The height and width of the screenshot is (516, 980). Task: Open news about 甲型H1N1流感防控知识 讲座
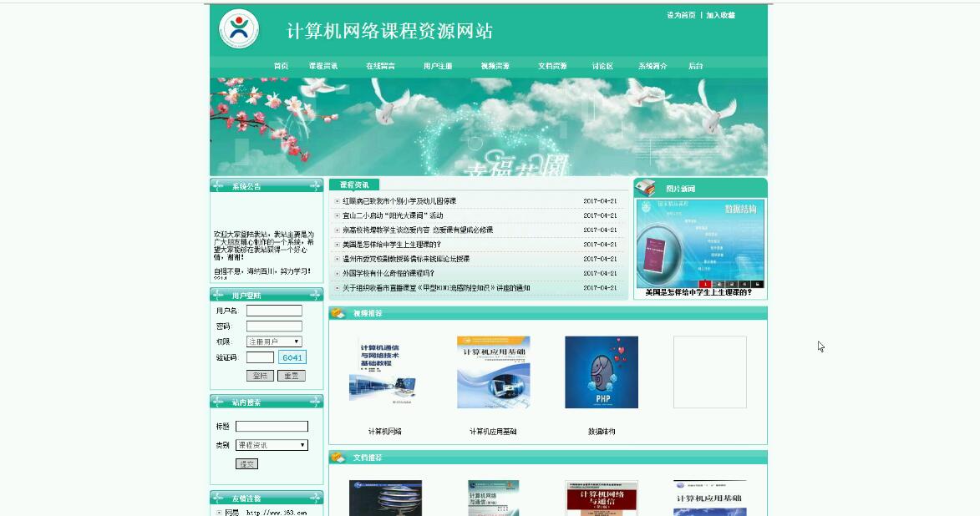(436, 288)
